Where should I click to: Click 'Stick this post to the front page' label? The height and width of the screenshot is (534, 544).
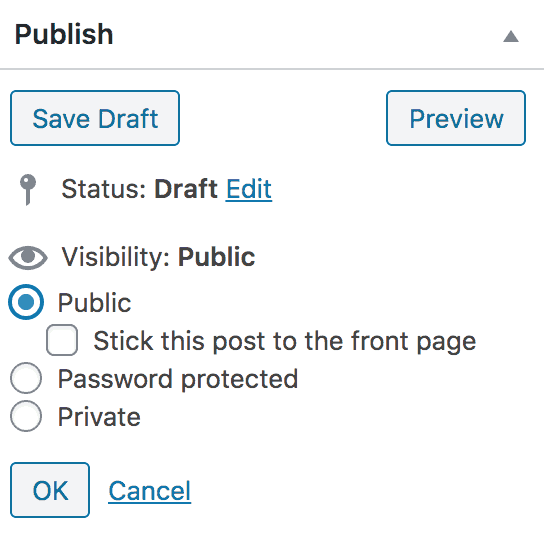(x=284, y=341)
